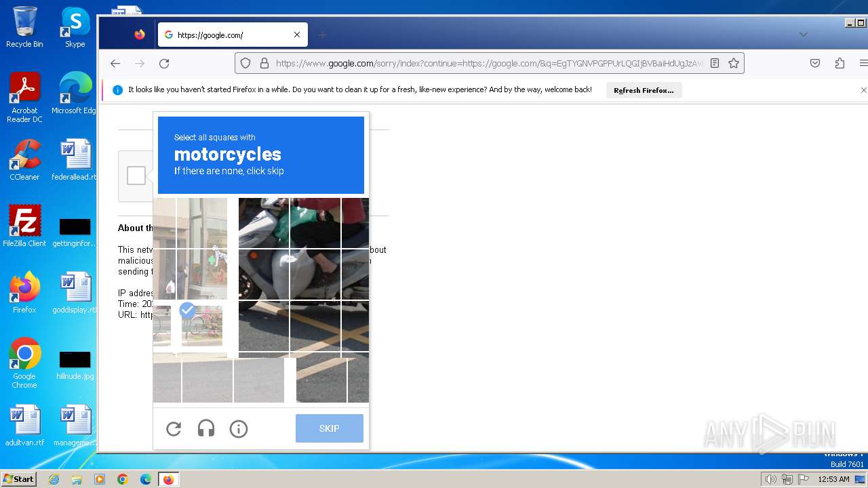Open Action Center flag icon

pyautogui.click(x=804, y=479)
